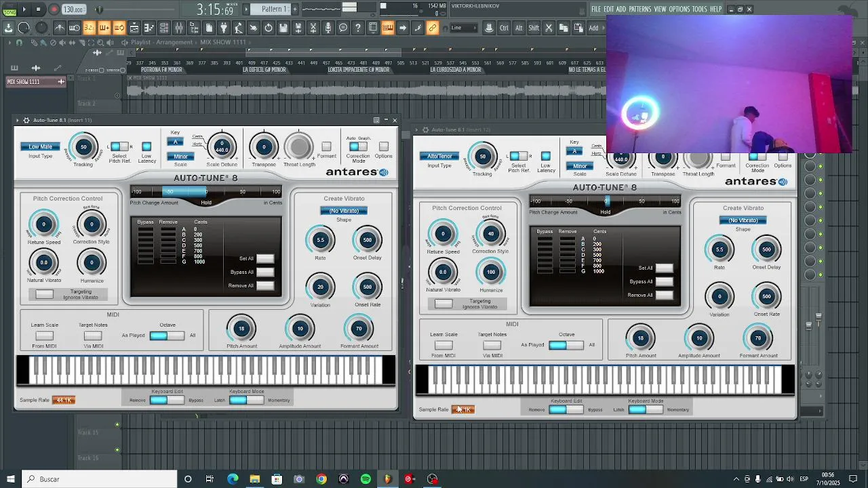The image size is (868, 488).
Task: Stop playback with the stop button
Action: [x=39, y=9]
